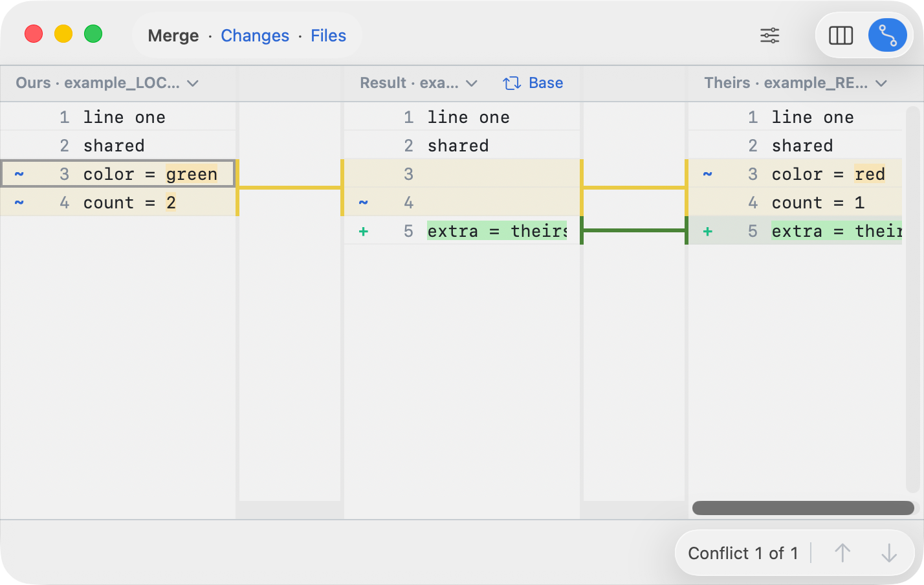This screenshot has height=585, width=924.
Task: Click the horizontal scrollbar in Theirs pane
Action: click(x=802, y=508)
